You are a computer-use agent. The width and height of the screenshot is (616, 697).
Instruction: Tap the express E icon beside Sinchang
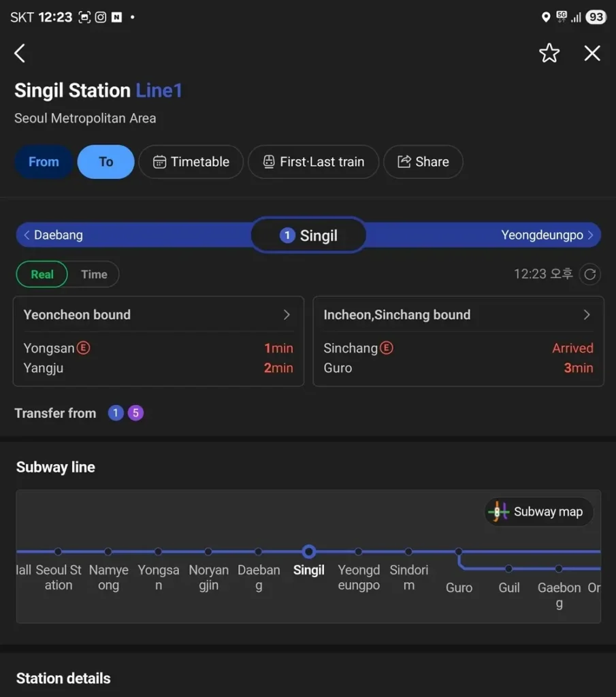pos(387,348)
